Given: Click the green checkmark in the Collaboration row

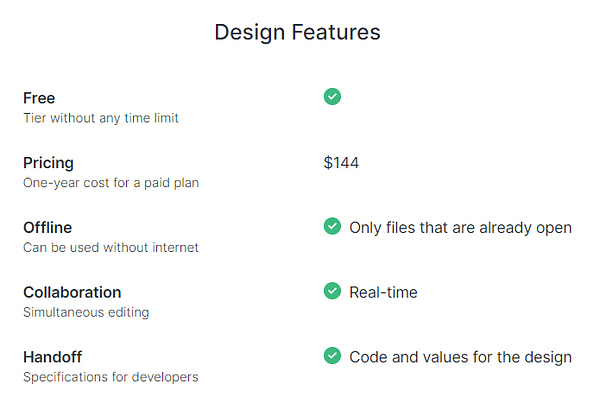Looking at the screenshot, I should [333, 291].
